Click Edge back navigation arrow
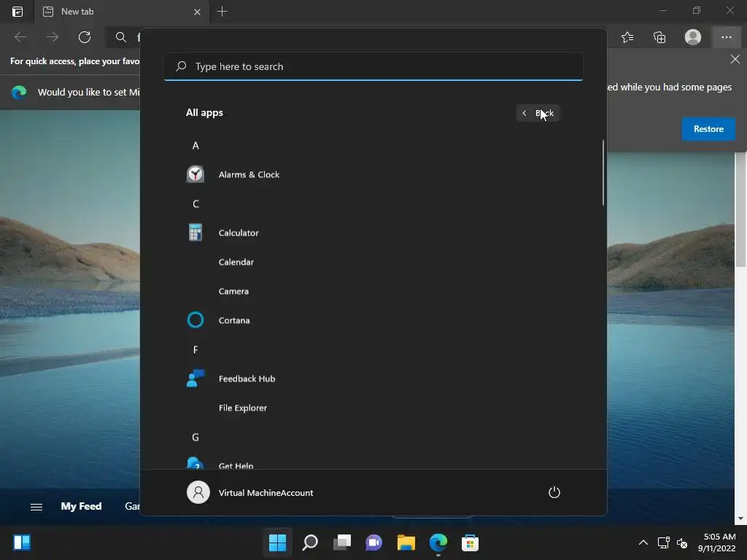The height and width of the screenshot is (560, 747). click(20, 37)
